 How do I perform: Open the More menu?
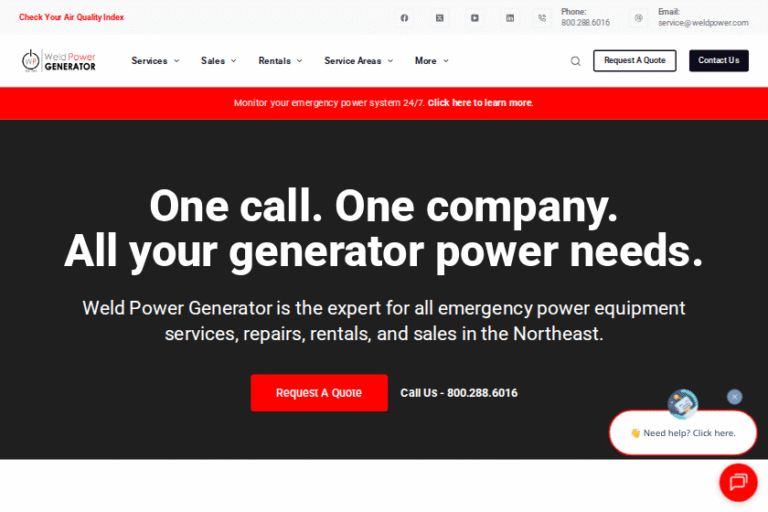pos(431,61)
